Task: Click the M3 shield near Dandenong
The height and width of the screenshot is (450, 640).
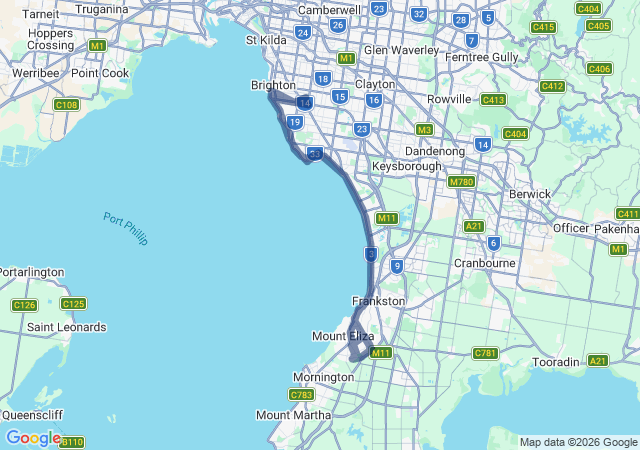Action: click(424, 130)
